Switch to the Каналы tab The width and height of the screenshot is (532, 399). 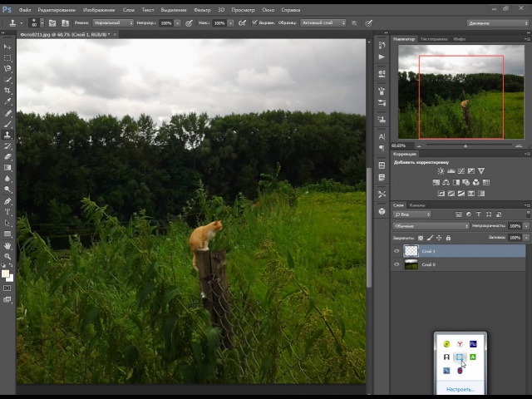pyautogui.click(x=417, y=204)
